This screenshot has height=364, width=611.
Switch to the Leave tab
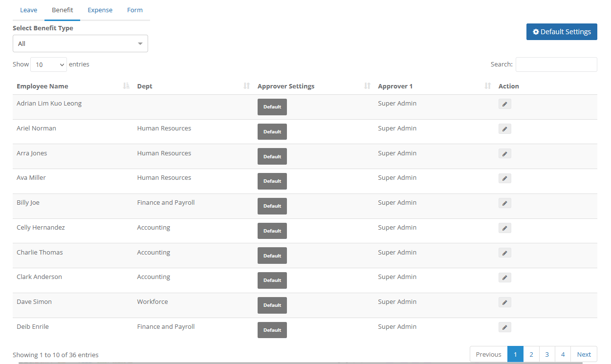tap(28, 10)
